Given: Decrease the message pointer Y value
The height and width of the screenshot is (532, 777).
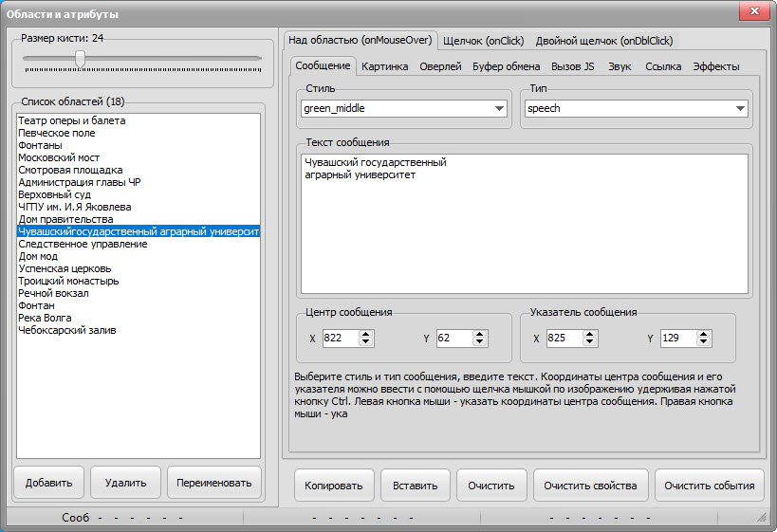Looking at the screenshot, I should coord(704,343).
